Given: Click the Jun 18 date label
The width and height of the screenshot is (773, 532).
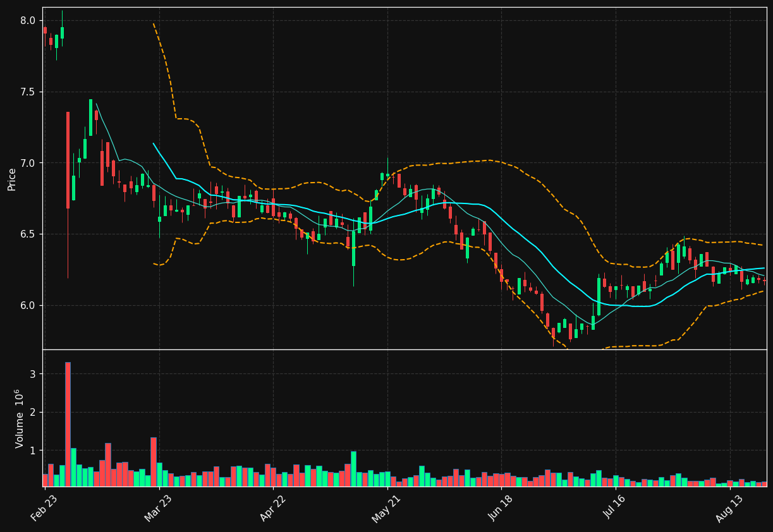Looking at the screenshot, I should click(x=501, y=507).
